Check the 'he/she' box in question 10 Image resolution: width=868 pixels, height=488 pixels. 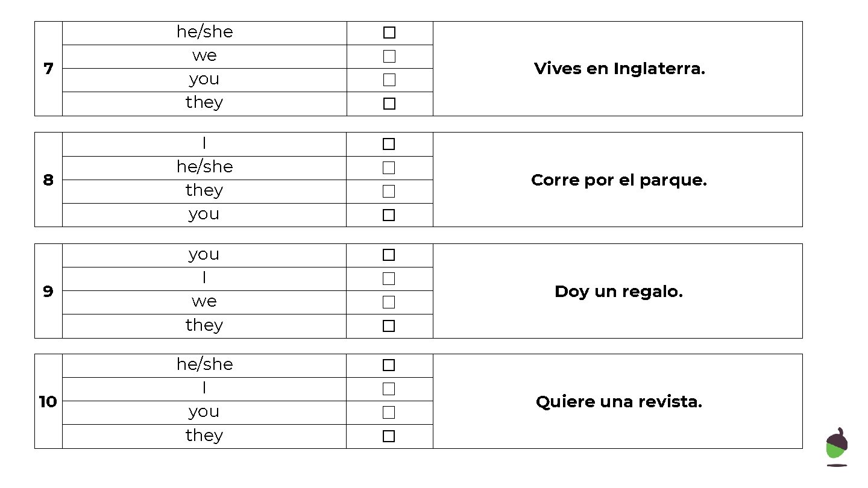(x=389, y=365)
